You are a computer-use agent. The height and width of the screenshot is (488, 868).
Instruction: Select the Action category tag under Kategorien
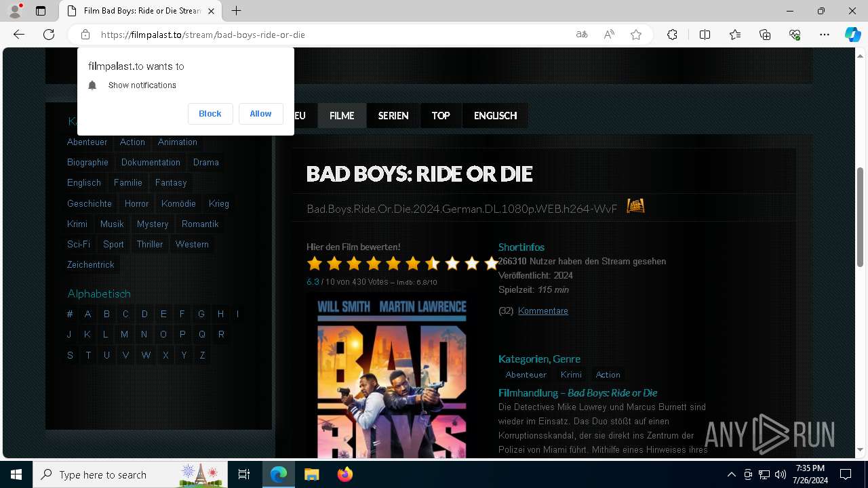608,375
